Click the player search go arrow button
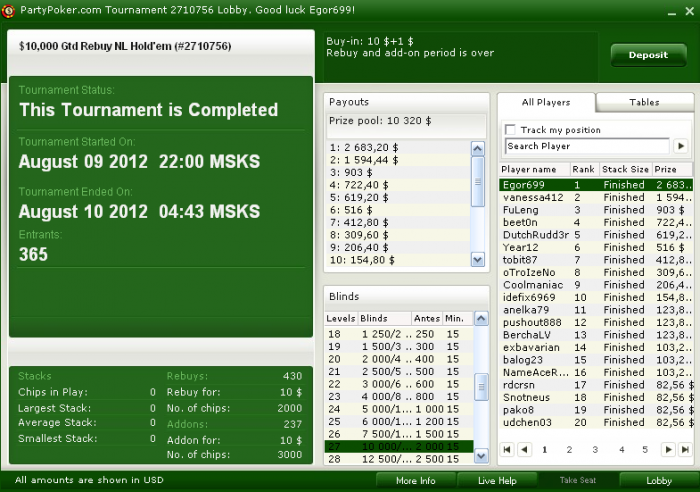 coord(681,146)
